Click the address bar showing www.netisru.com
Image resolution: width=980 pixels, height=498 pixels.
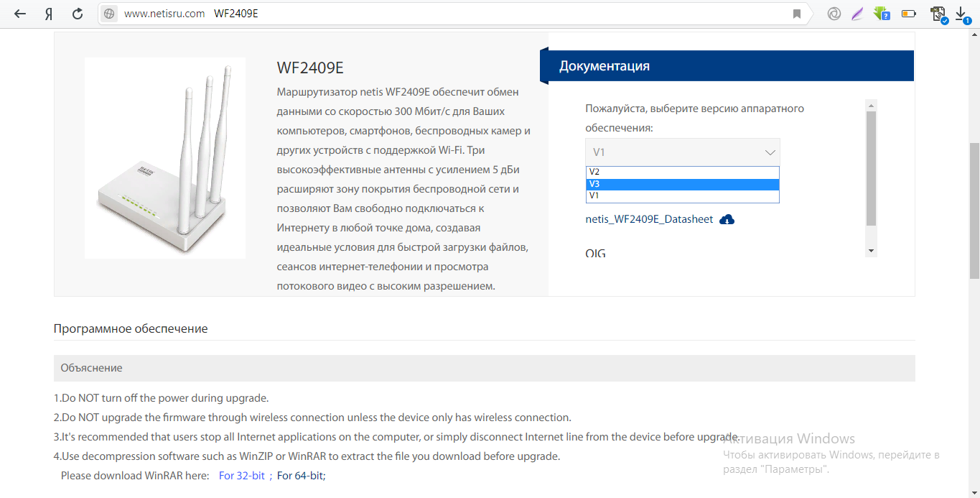coord(452,14)
